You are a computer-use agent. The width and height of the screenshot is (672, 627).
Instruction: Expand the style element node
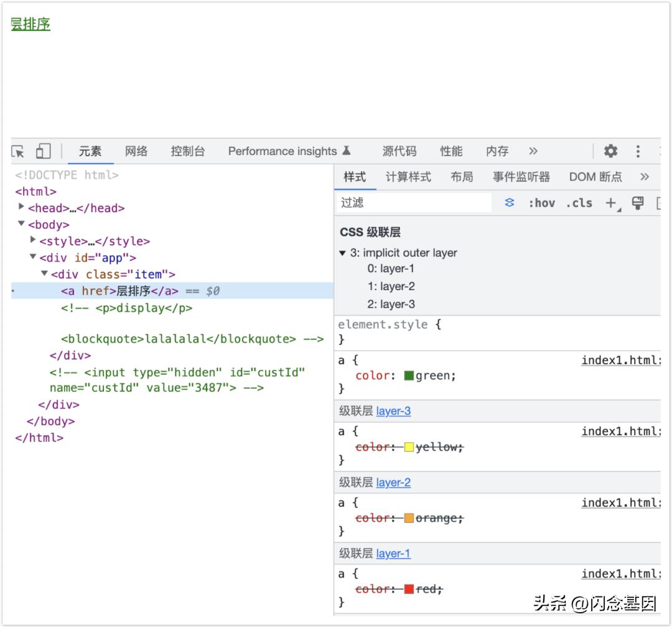[x=34, y=240]
